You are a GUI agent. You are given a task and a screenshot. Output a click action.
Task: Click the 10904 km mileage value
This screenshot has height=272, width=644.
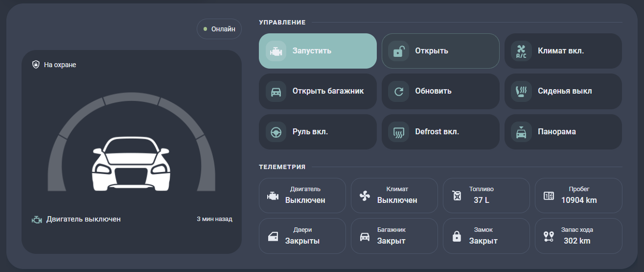coord(579,200)
